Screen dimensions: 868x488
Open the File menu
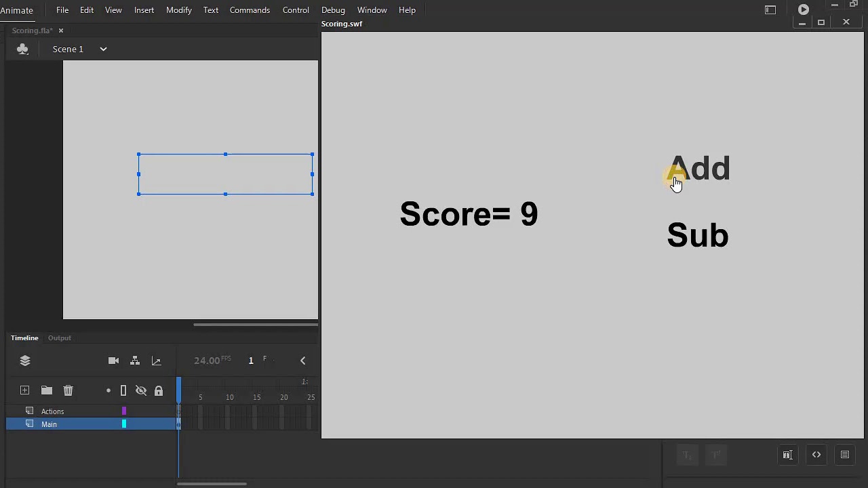click(62, 10)
